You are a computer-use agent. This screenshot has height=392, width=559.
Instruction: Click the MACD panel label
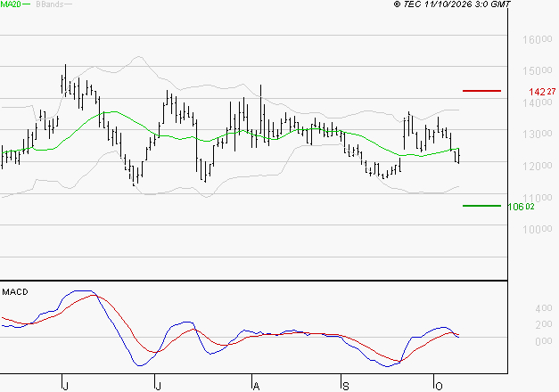tap(15, 292)
